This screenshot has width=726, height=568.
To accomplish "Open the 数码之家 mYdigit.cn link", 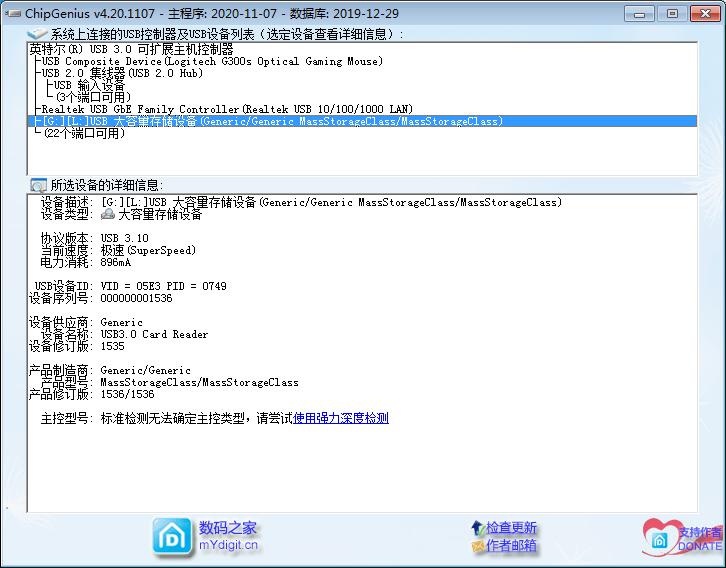I will click(228, 536).
